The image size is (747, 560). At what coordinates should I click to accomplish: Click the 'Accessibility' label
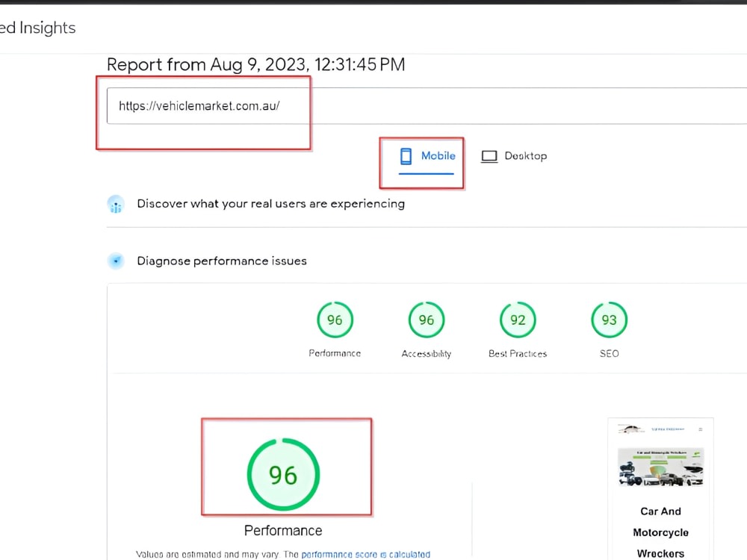tap(427, 353)
